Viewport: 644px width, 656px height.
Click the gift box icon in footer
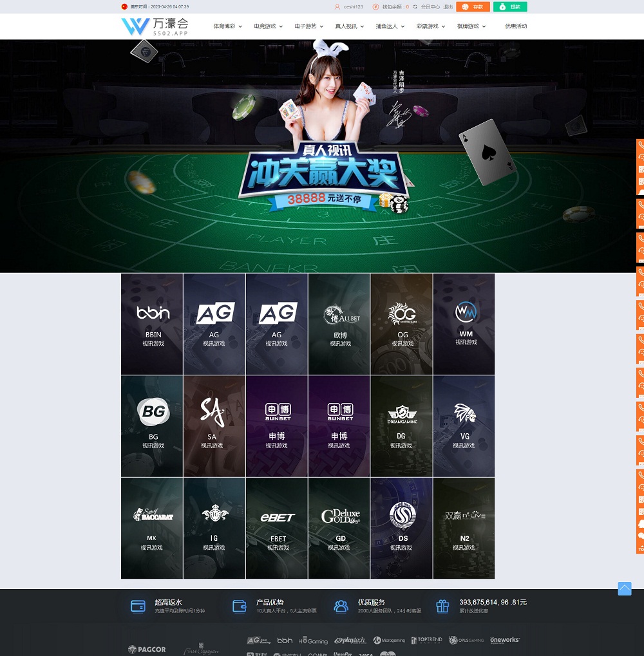click(x=442, y=606)
